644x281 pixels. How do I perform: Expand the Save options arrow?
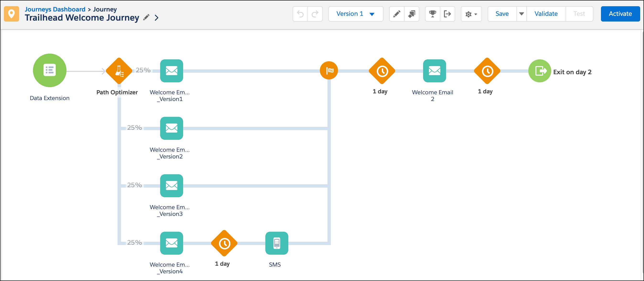pyautogui.click(x=522, y=14)
